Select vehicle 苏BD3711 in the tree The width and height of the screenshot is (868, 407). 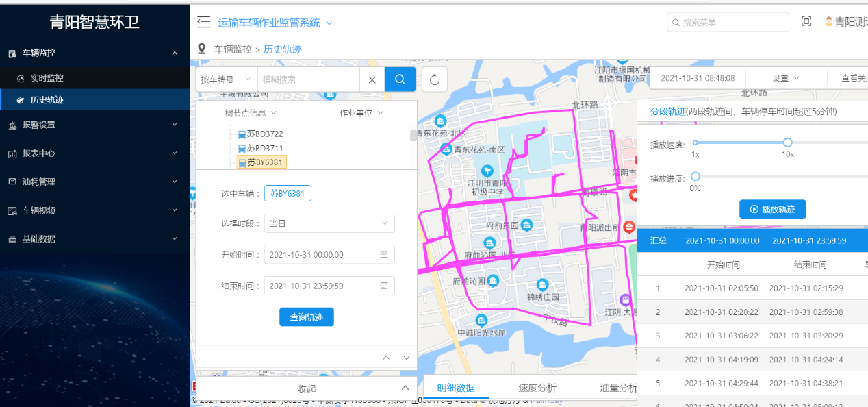pos(264,148)
